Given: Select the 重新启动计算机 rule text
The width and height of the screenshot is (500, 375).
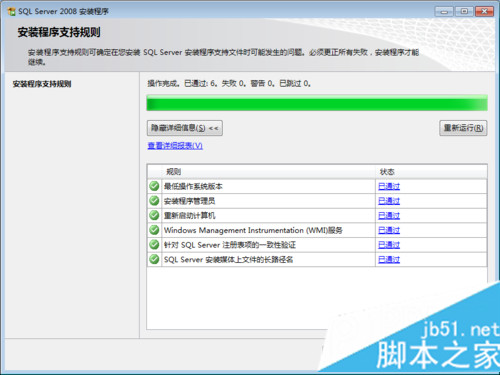Looking at the screenshot, I should 189,216.
